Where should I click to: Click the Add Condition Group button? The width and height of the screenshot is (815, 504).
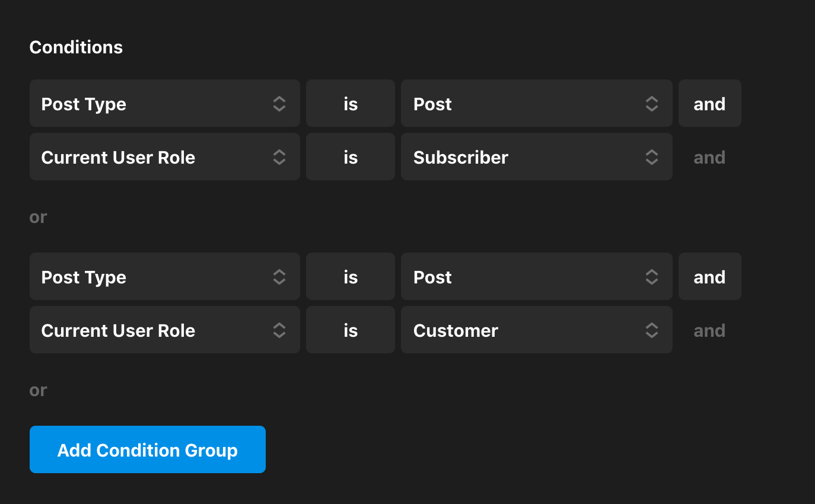pyautogui.click(x=147, y=449)
